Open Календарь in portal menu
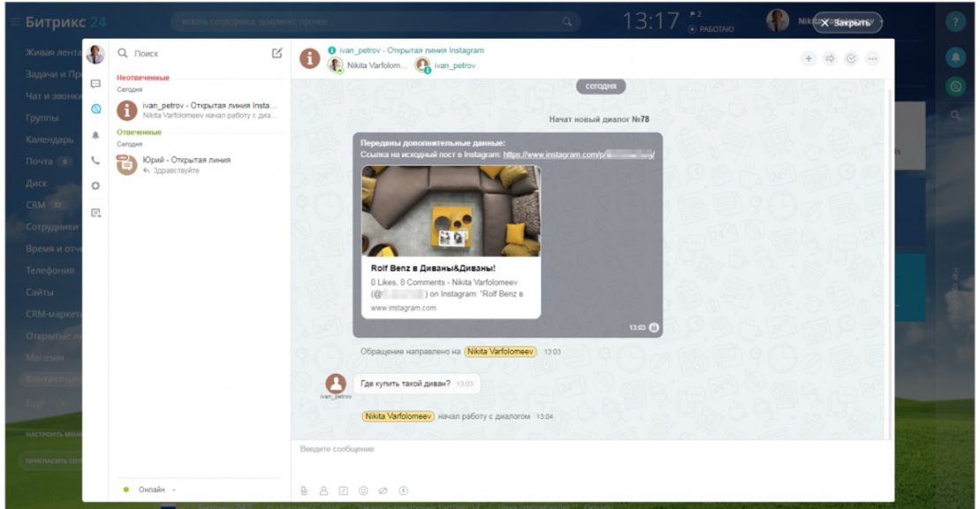This screenshot has height=509, width=980. [x=49, y=140]
